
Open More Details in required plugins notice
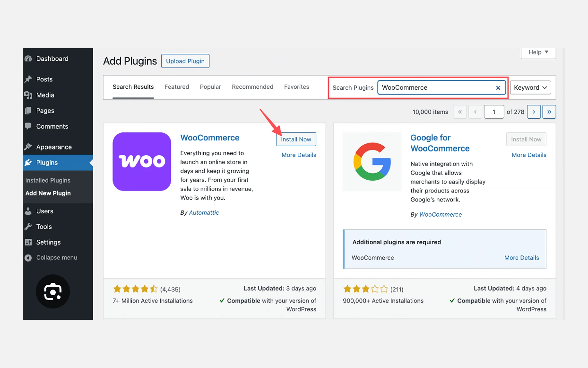coord(522,258)
